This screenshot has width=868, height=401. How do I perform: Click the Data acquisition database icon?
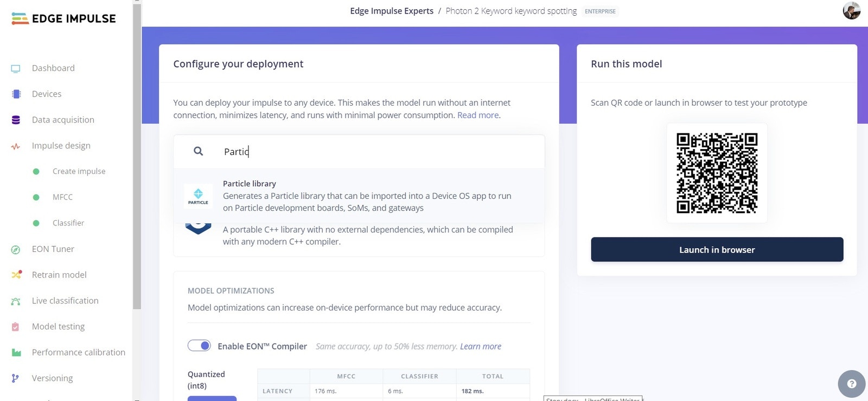[x=16, y=120]
